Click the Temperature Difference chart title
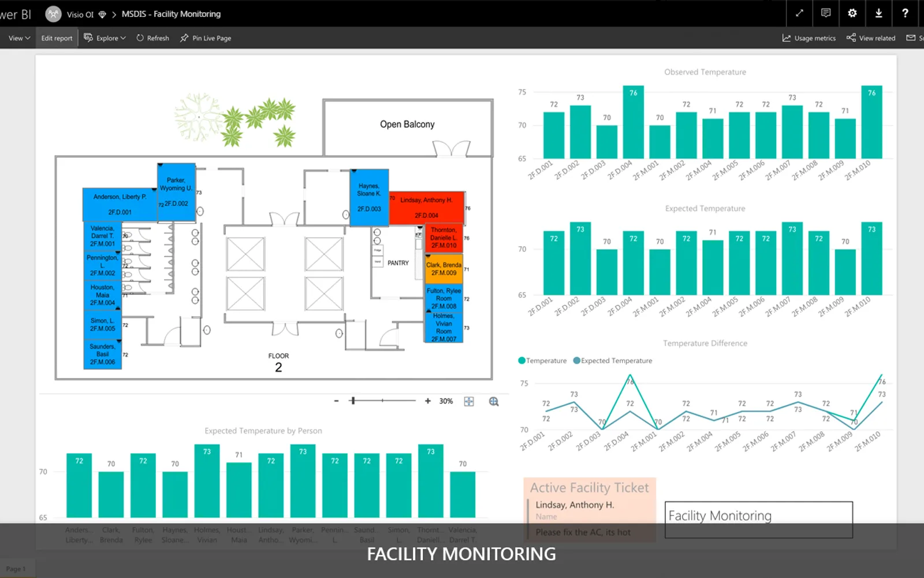 click(x=705, y=343)
